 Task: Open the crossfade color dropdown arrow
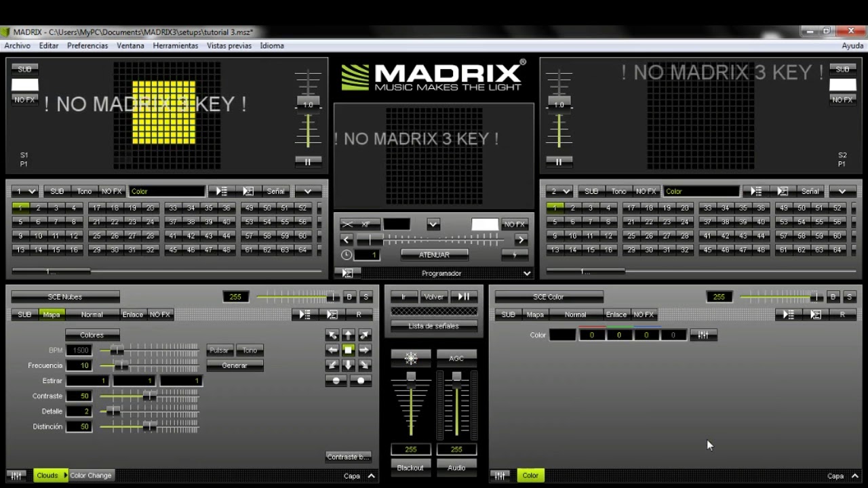tap(433, 224)
